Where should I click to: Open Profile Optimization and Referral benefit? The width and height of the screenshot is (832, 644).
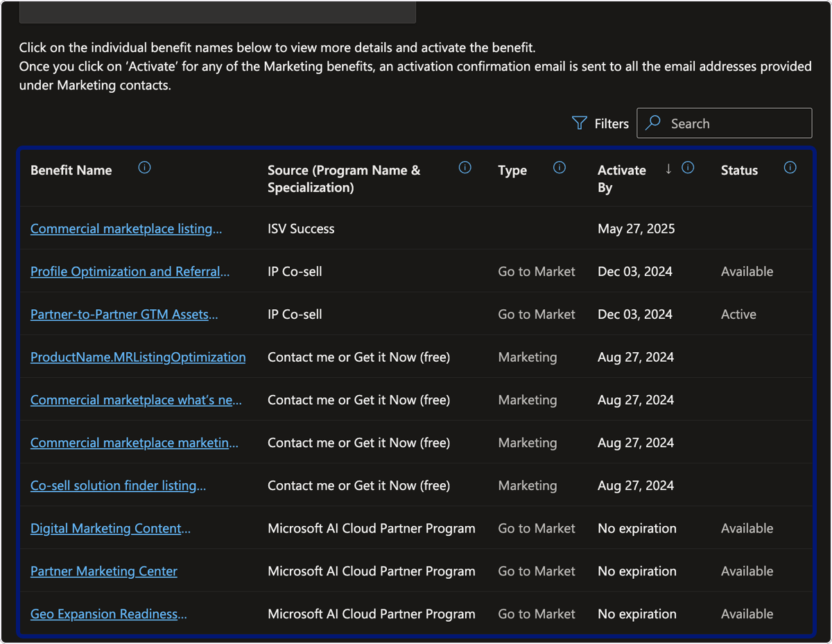pos(130,272)
